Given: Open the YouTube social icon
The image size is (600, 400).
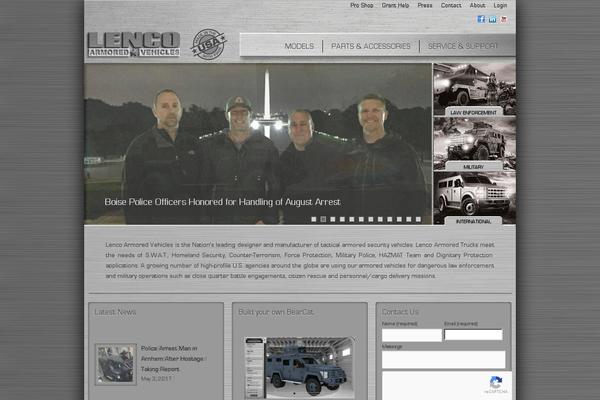Looking at the screenshot, I should (504, 19).
